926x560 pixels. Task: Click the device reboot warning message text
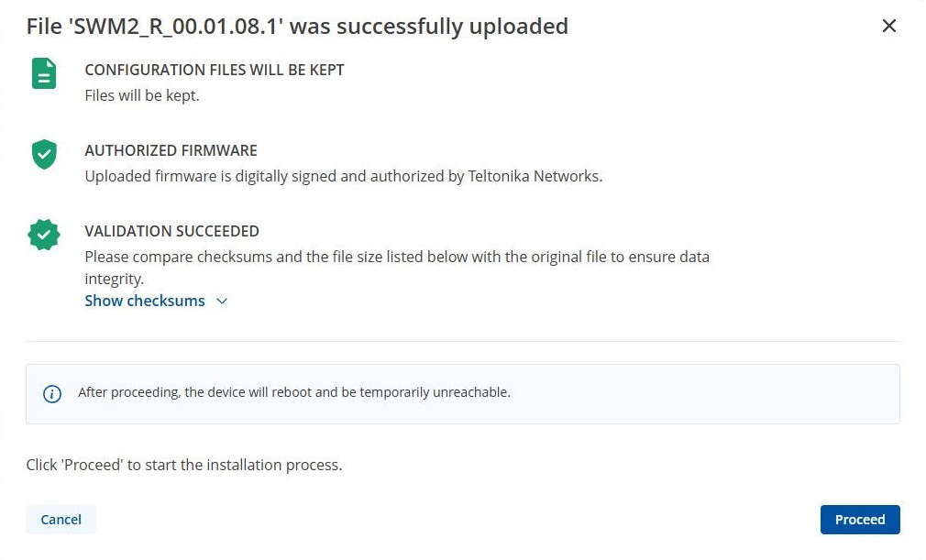(x=293, y=392)
